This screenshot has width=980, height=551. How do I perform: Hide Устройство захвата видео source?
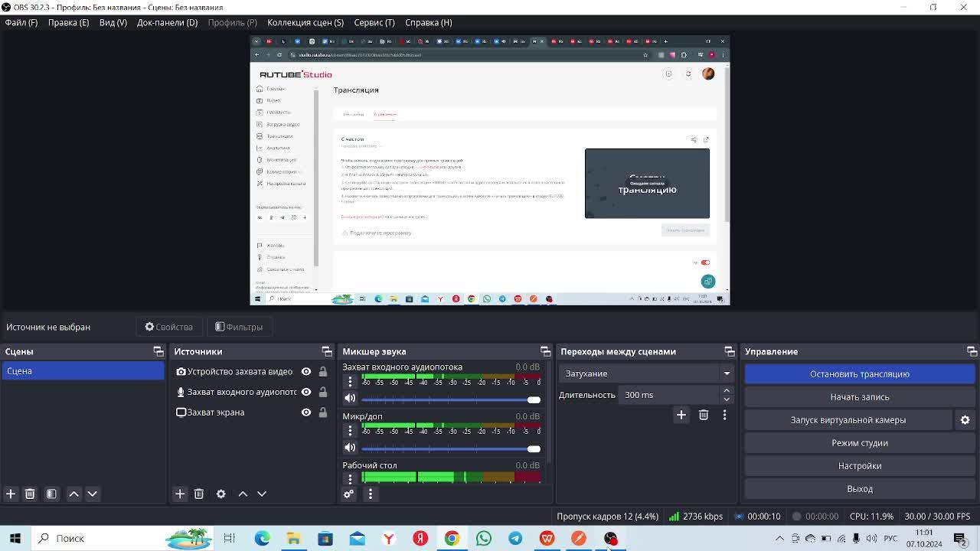[305, 371]
